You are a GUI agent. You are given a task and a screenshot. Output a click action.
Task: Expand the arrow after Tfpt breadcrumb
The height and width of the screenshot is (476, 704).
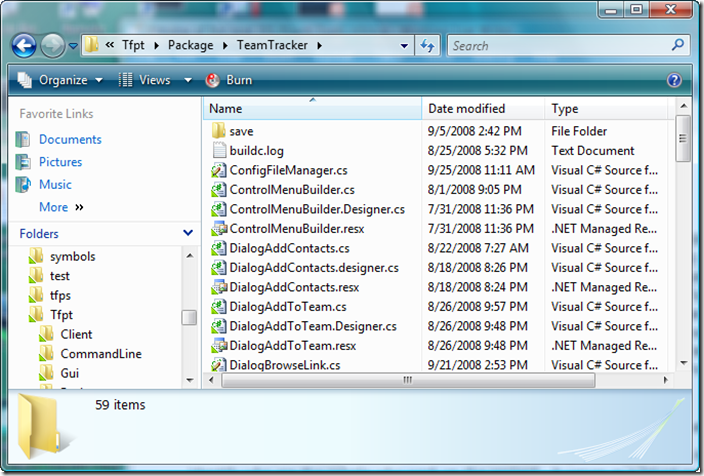tap(156, 45)
